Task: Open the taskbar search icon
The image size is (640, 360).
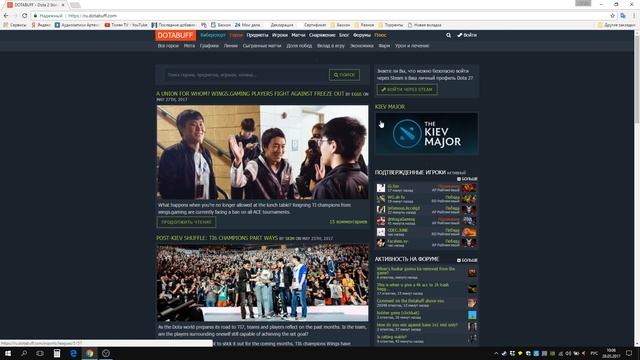Action: (x=24, y=353)
